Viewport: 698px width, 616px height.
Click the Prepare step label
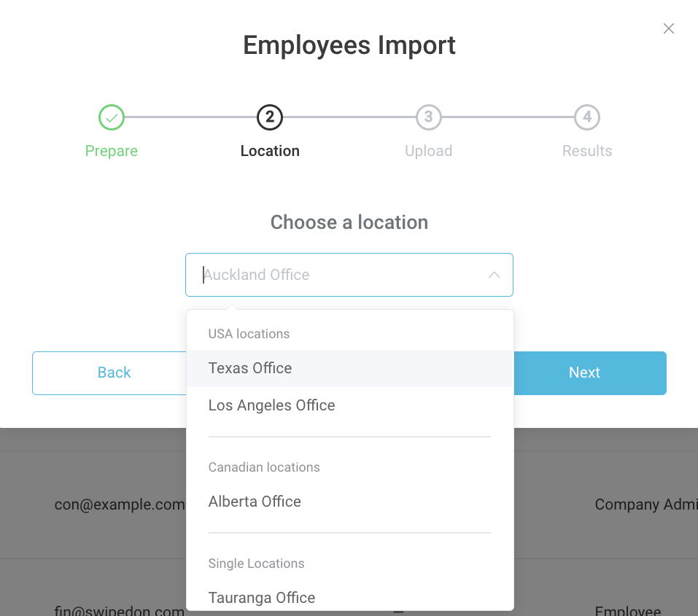111,151
